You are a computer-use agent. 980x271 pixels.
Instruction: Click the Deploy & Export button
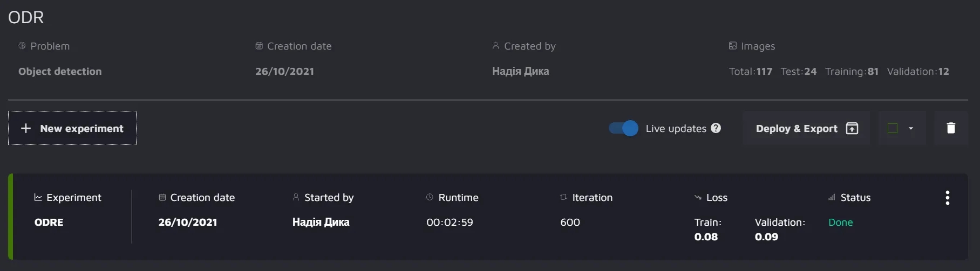click(797, 128)
